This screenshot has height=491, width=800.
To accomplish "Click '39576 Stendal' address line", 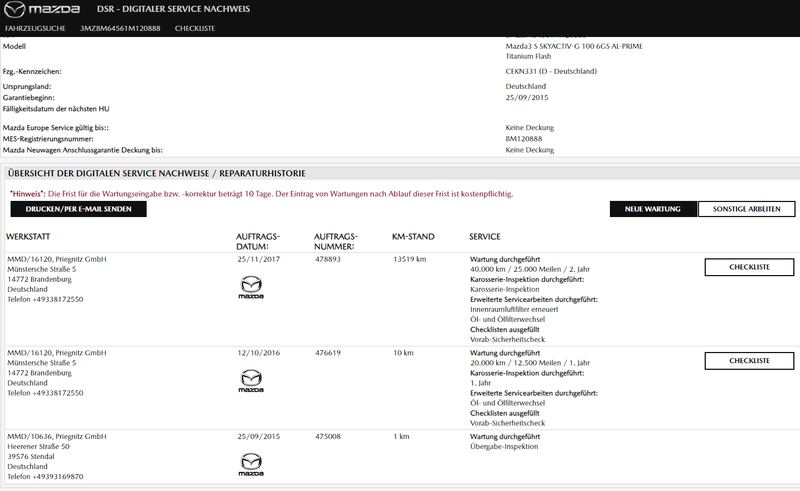I will [31, 457].
